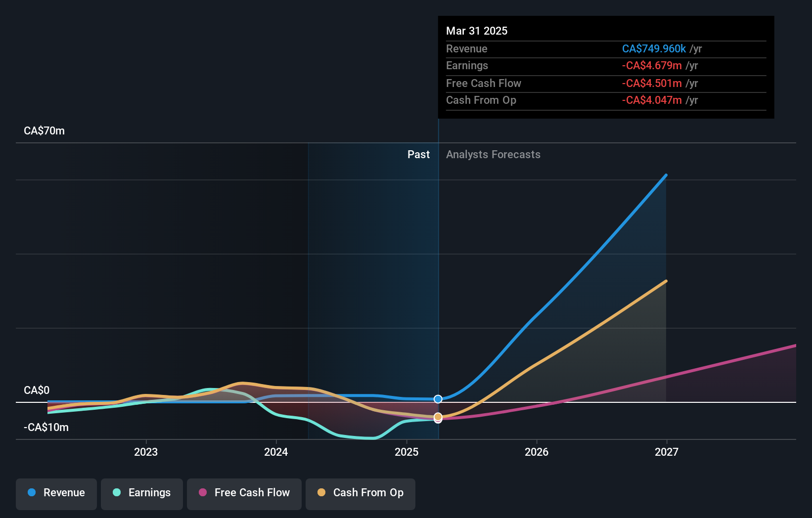Click the blue revenue forecast line endpoint
This screenshot has width=812, height=518.
[x=666, y=175]
